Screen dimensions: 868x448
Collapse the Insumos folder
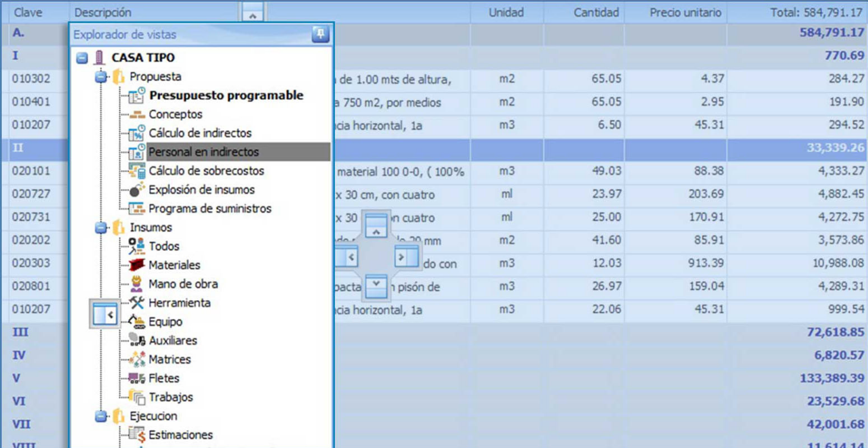pos(101,228)
